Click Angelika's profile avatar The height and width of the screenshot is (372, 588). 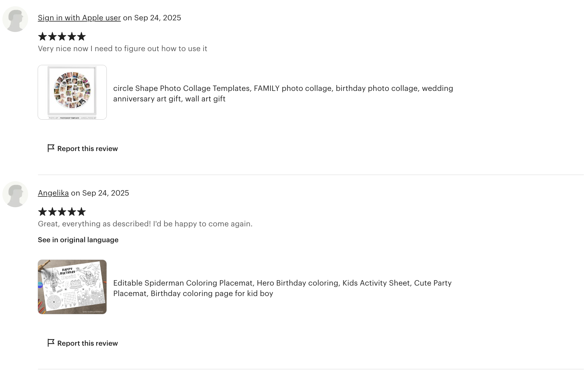(15, 194)
